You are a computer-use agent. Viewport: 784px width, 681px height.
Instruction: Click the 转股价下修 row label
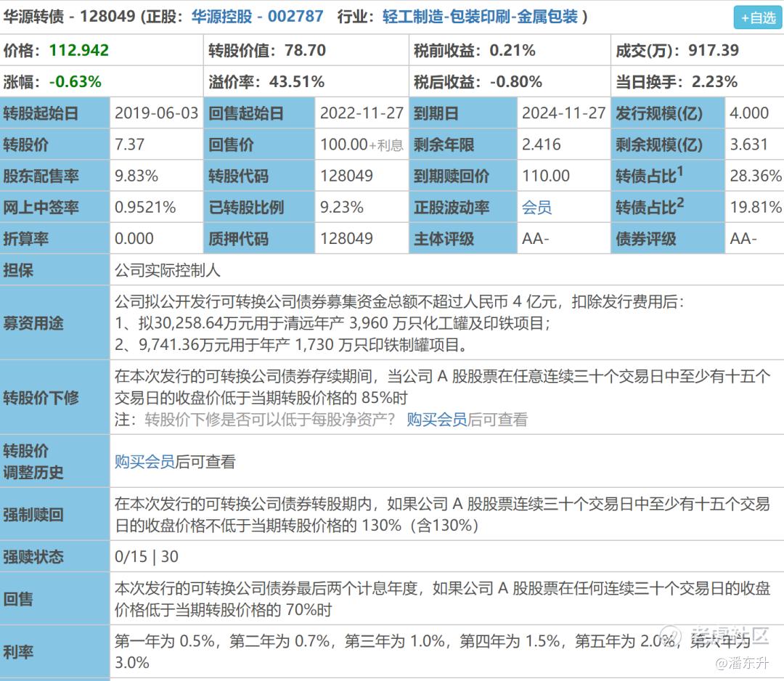[x=54, y=398]
